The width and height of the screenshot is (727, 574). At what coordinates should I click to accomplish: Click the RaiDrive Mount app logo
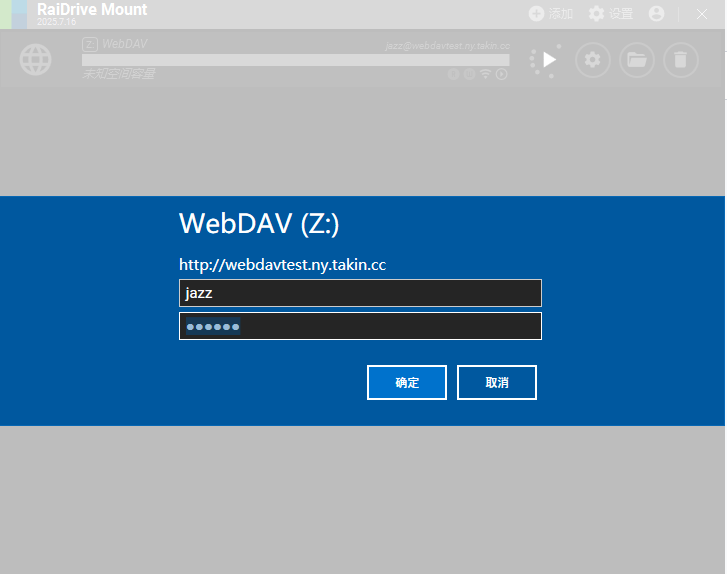click(13, 14)
